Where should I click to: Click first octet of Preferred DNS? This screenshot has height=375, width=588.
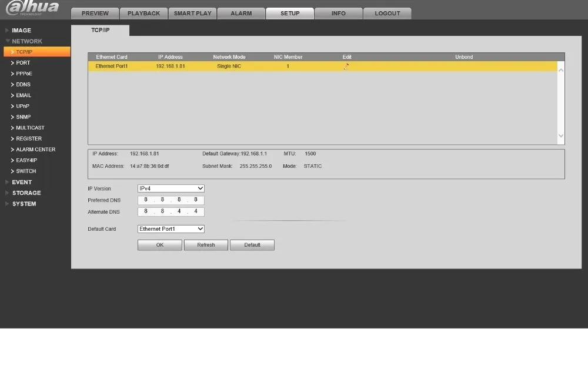click(x=146, y=200)
